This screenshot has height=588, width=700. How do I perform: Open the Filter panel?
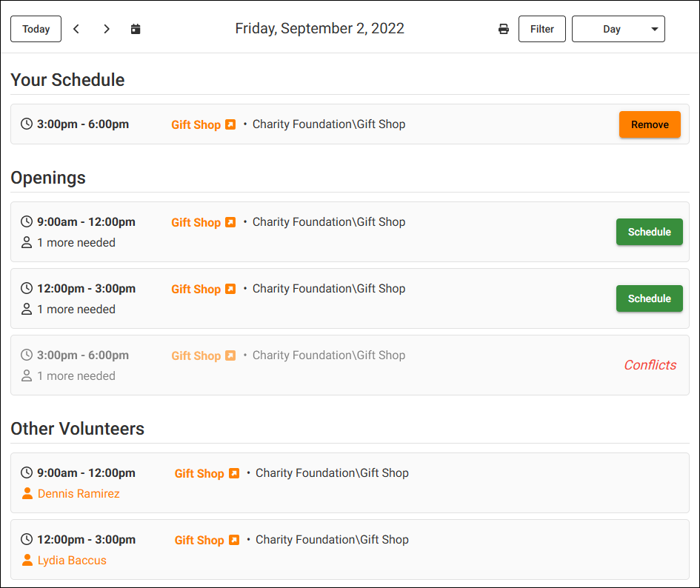click(541, 29)
